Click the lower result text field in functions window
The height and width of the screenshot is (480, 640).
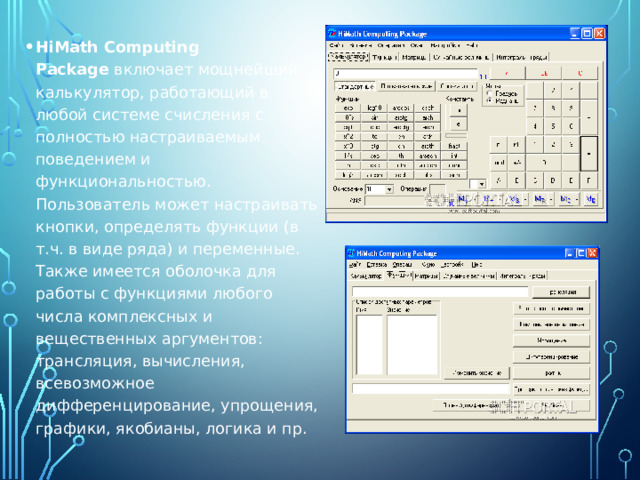click(431, 389)
